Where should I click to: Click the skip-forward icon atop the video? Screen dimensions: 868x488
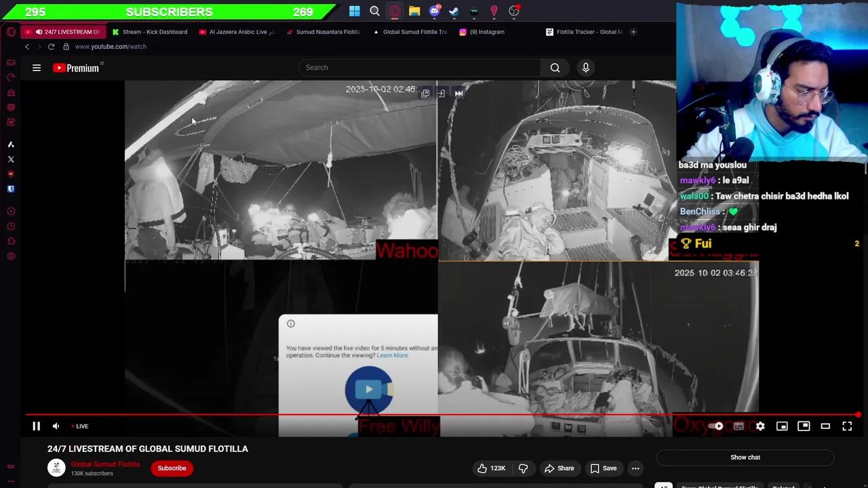pos(458,94)
